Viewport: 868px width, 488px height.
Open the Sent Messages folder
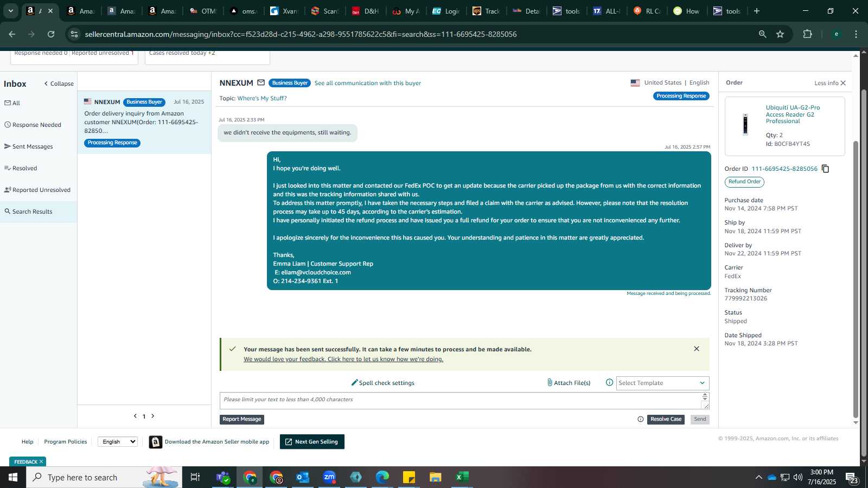29,146
